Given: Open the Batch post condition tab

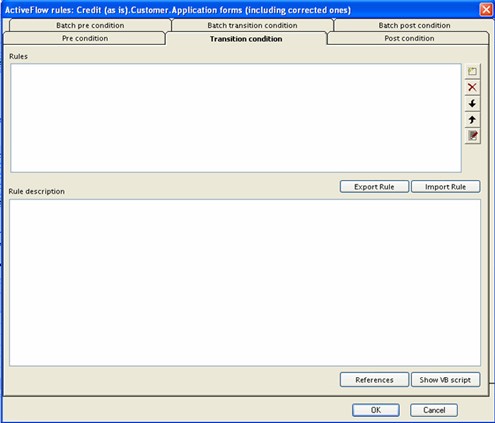Looking at the screenshot, I should (414, 25).
